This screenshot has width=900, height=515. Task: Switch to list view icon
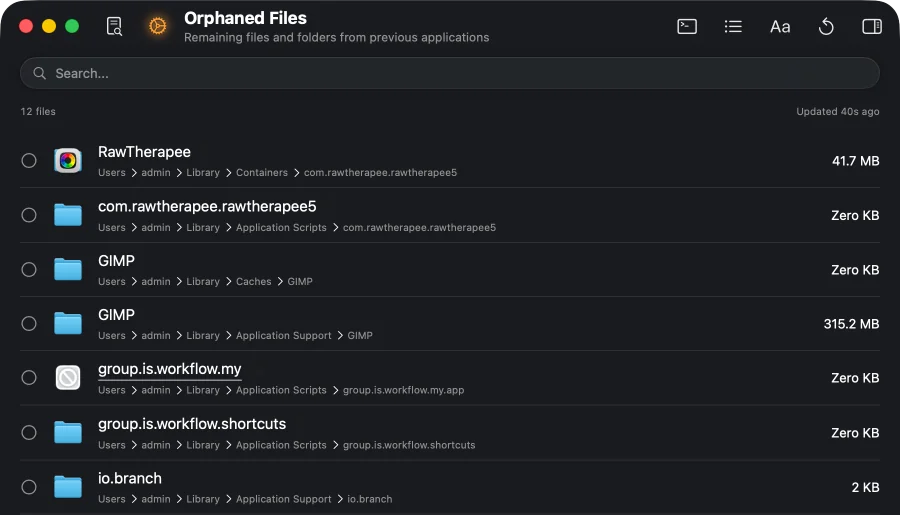[x=733, y=26]
